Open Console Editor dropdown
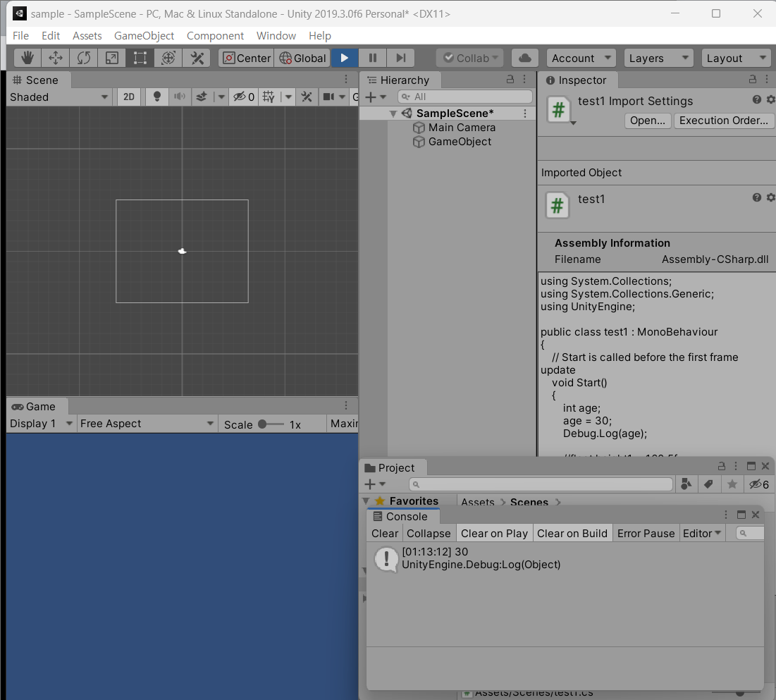Viewport: 776px width, 700px height. point(702,533)
